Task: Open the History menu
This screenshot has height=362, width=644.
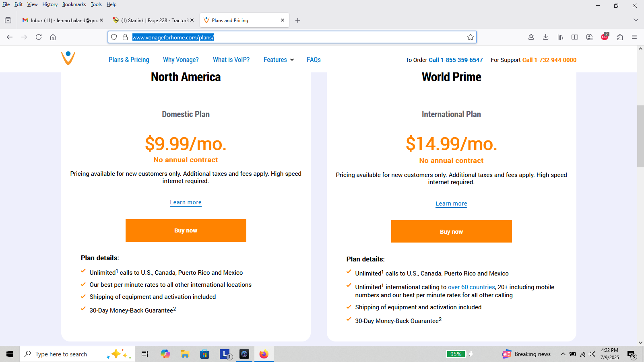Action: pos(50,4)
